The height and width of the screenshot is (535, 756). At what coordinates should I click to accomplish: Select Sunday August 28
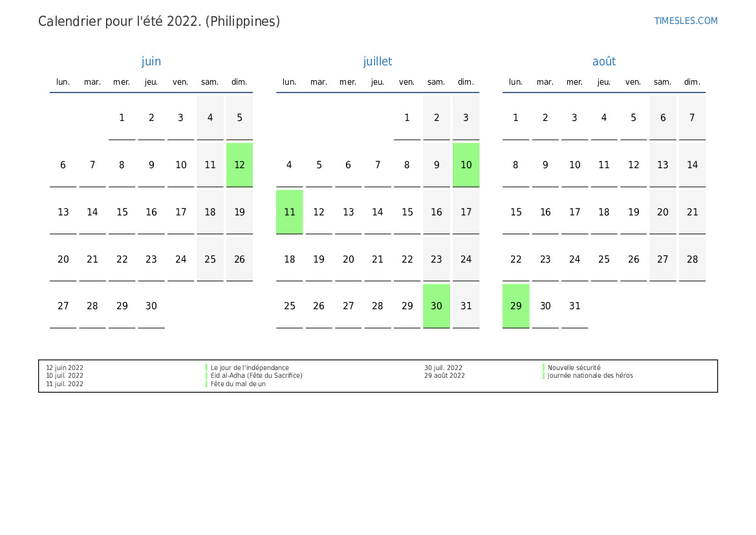(693, 259)
